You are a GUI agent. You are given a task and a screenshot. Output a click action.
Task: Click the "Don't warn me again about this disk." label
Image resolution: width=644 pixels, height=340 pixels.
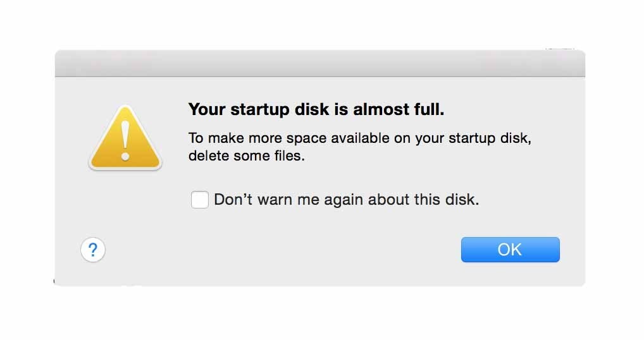point(346,200)
